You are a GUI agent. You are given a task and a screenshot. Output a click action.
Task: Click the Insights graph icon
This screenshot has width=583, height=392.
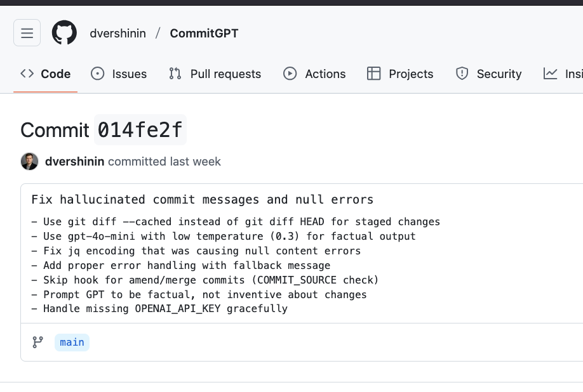[551, 74]
